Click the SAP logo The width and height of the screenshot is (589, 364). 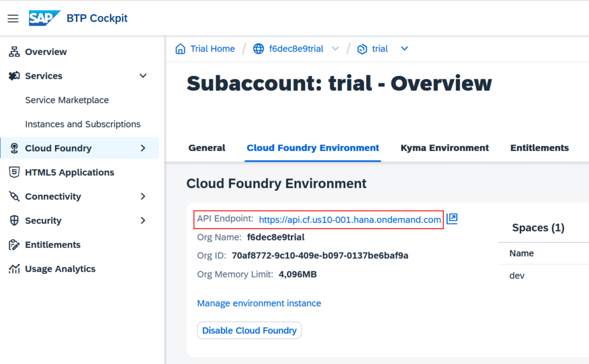pos(45,18)
